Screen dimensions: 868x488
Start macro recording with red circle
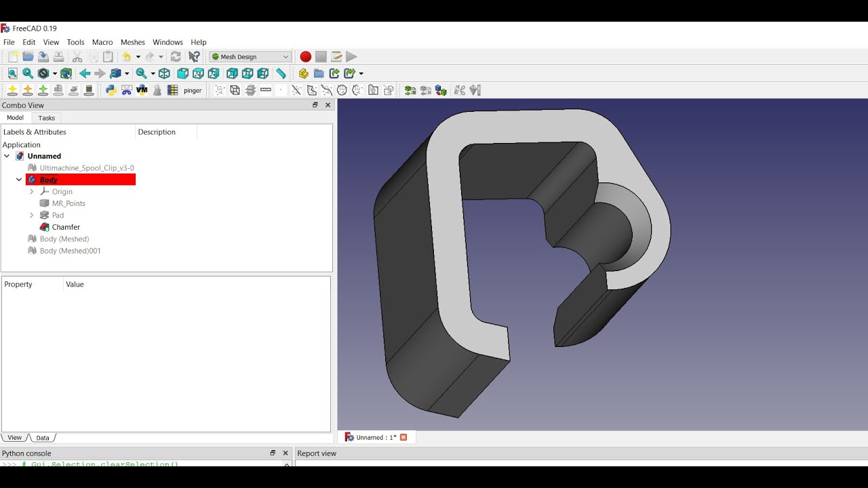point(306,57)
